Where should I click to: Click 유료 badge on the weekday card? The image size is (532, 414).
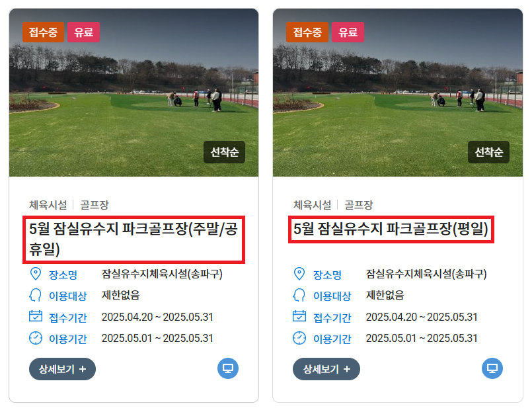[348, 32]
